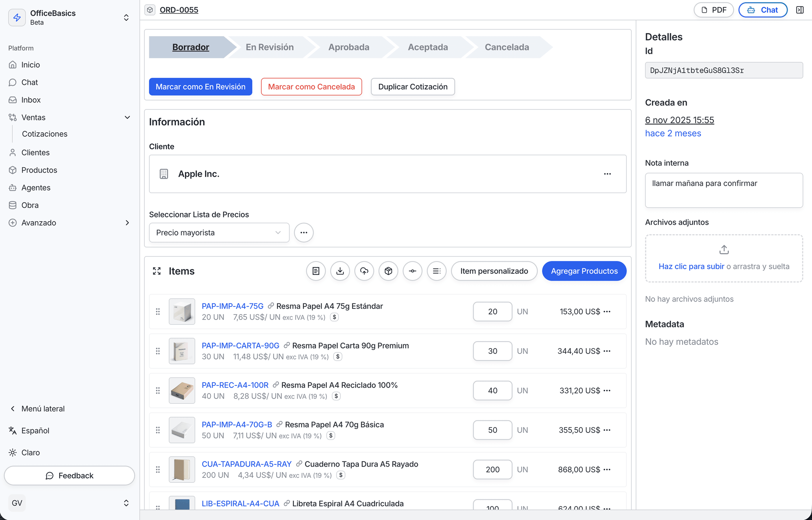This screenshot has height=520, width=812.
Task: Open the kebab menu next to Apple Inc.
Action: click(x=607, y=174)
